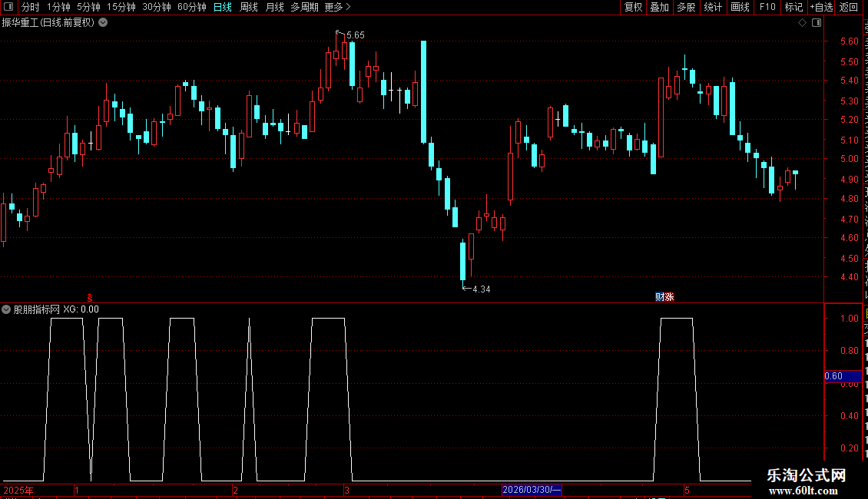Open the 画线 drawing tools
The width and height of the screenshot is (868, 499).
(x=740, y=7)
